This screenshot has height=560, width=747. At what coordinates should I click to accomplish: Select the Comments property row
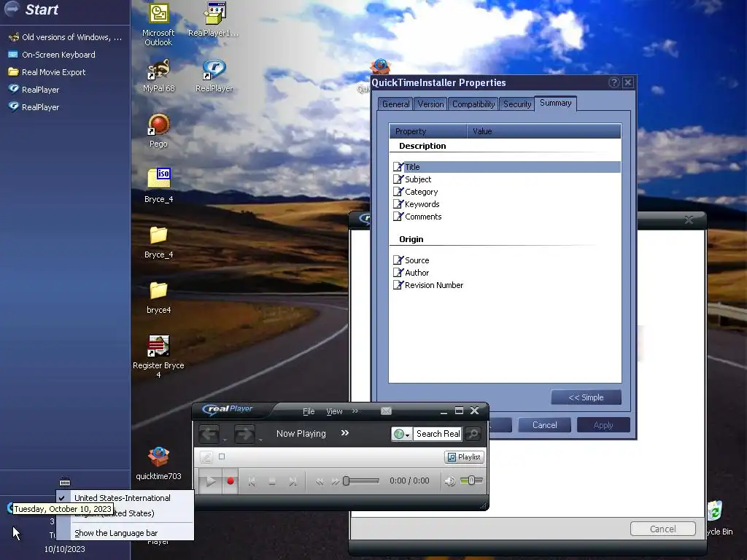click(506, 216)
